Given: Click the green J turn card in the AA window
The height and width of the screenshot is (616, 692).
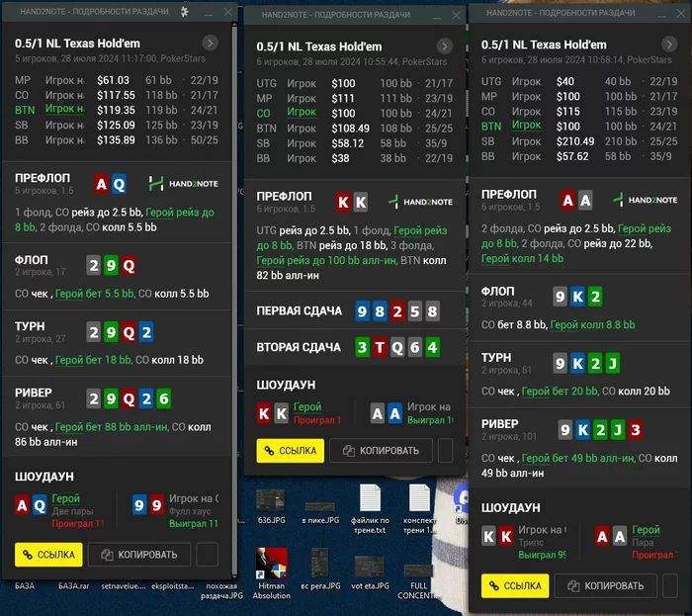Looking at the screenshot, I should coord(613,364).
